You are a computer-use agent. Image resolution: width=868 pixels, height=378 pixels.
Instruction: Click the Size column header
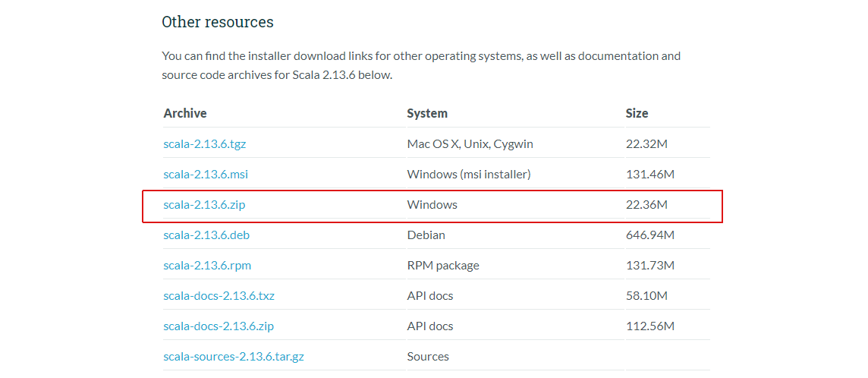point(637,113)
